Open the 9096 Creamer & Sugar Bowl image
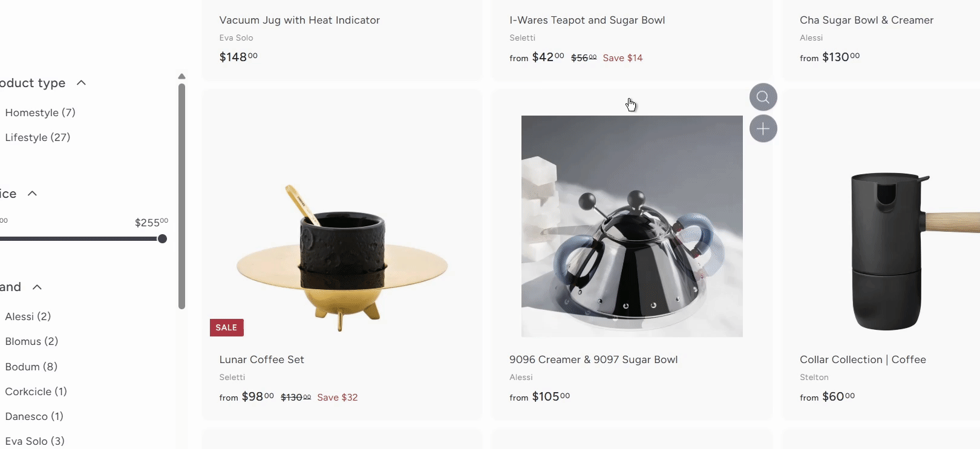The height and width of the screenshot is (449, 980). [x=632, y=226]
